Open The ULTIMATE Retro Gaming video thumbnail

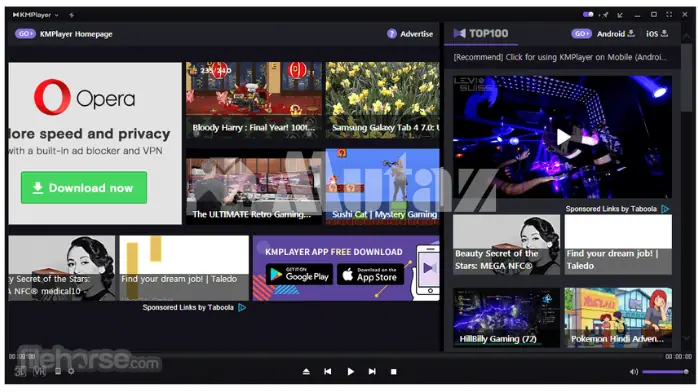click(x=254, y=186)
